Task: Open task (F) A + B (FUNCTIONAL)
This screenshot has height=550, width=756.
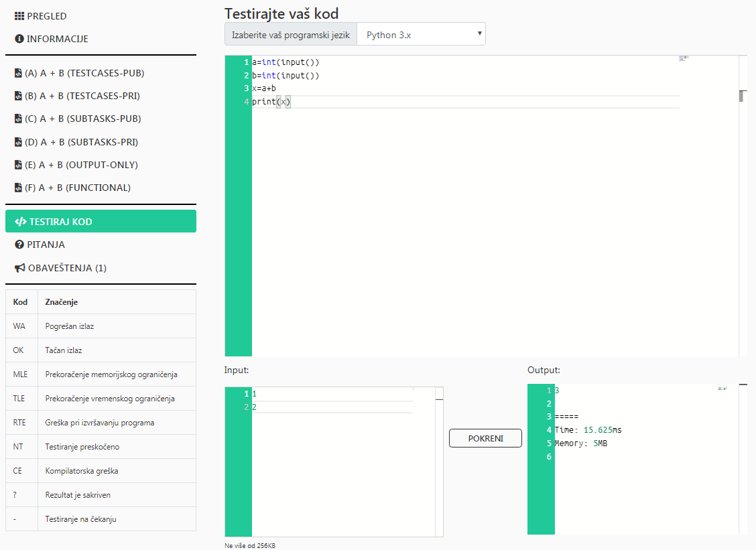Action: (78, 188)
